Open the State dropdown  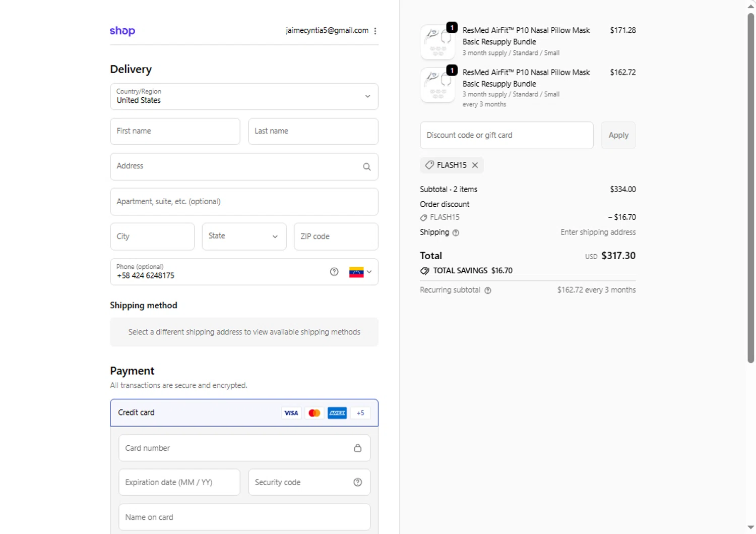(x=244, y=236)
